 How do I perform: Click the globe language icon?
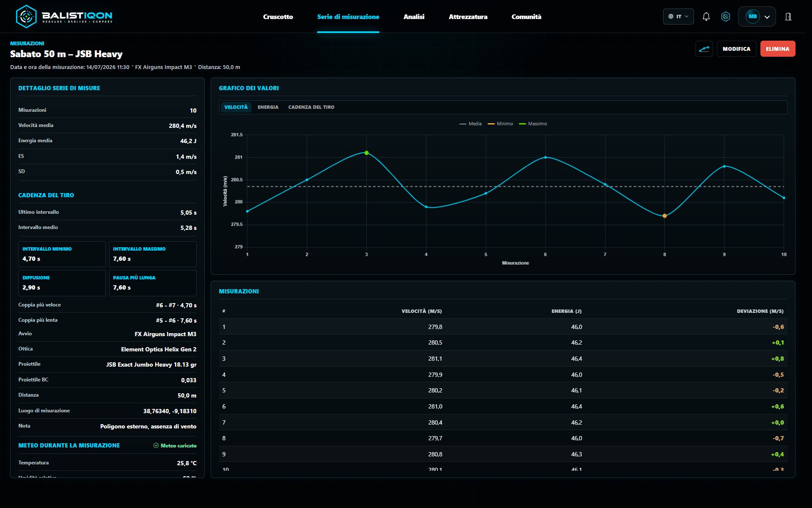click(671, 17)
